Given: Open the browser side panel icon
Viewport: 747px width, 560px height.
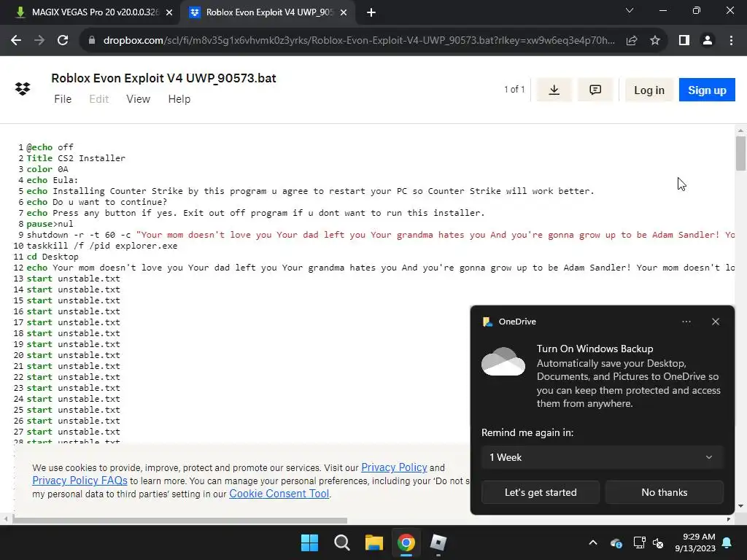Looking at the screenshot, I should (x=684, y=41).
